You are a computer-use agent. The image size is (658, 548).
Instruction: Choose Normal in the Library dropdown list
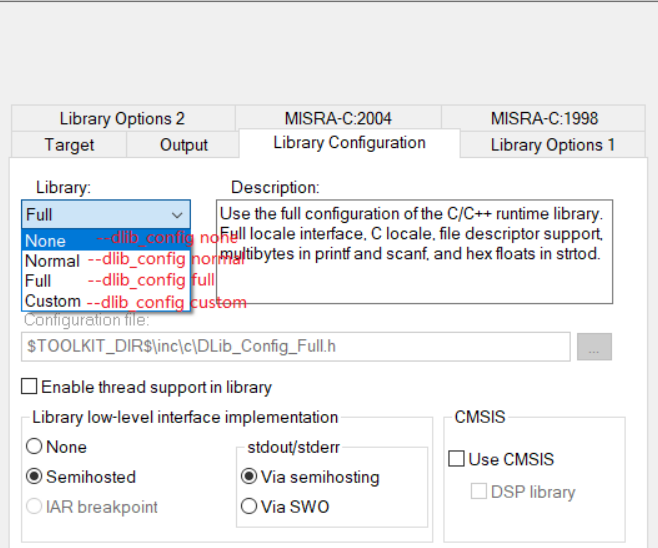tap(52, 261)
